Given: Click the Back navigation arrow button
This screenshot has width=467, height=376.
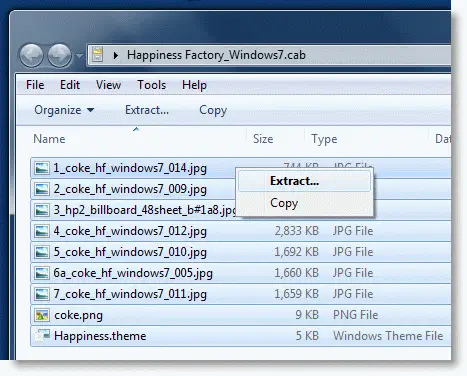Looking at the screenshot, I should point(31,56).
